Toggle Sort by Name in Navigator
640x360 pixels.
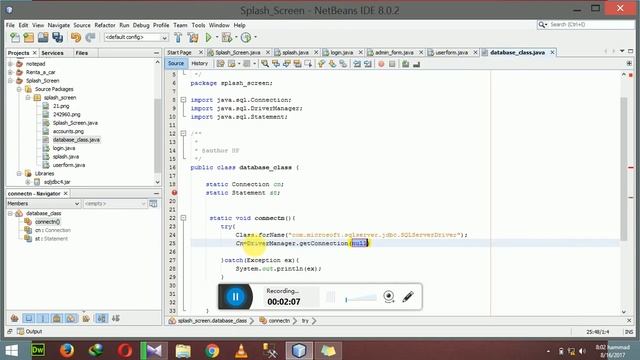coord(101,318)
